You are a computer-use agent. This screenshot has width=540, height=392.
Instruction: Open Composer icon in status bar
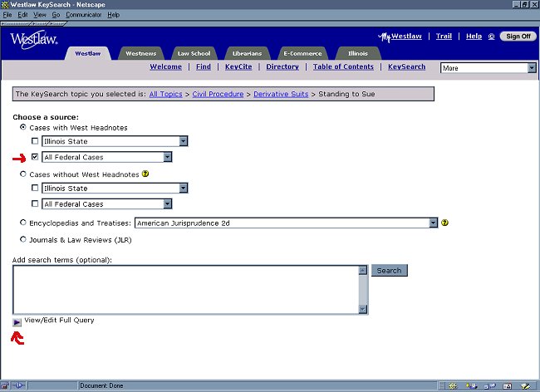[x=525, y=386]
